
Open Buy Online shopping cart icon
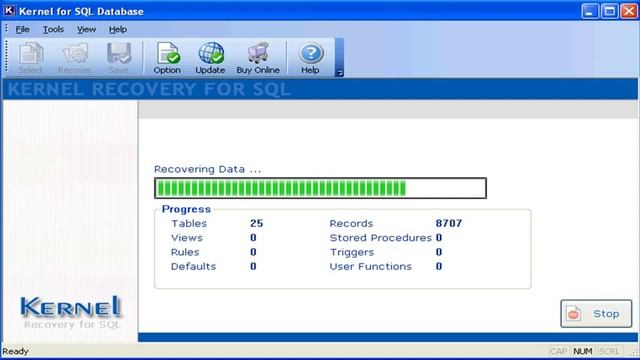click(258, 58)
